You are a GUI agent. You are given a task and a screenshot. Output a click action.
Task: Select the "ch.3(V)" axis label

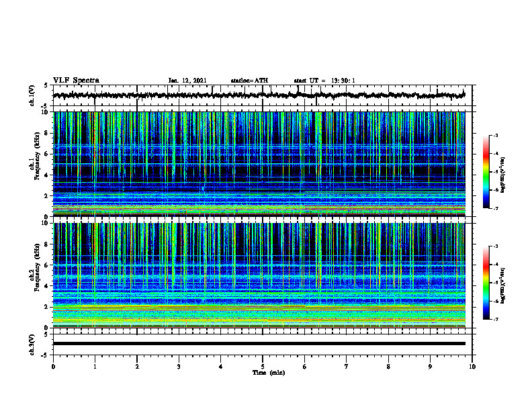coord(32,345)
